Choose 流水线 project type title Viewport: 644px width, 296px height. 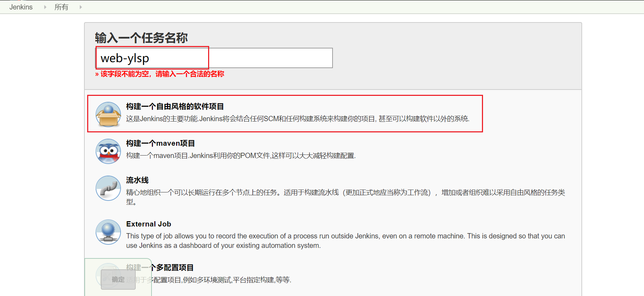point(137,180)
